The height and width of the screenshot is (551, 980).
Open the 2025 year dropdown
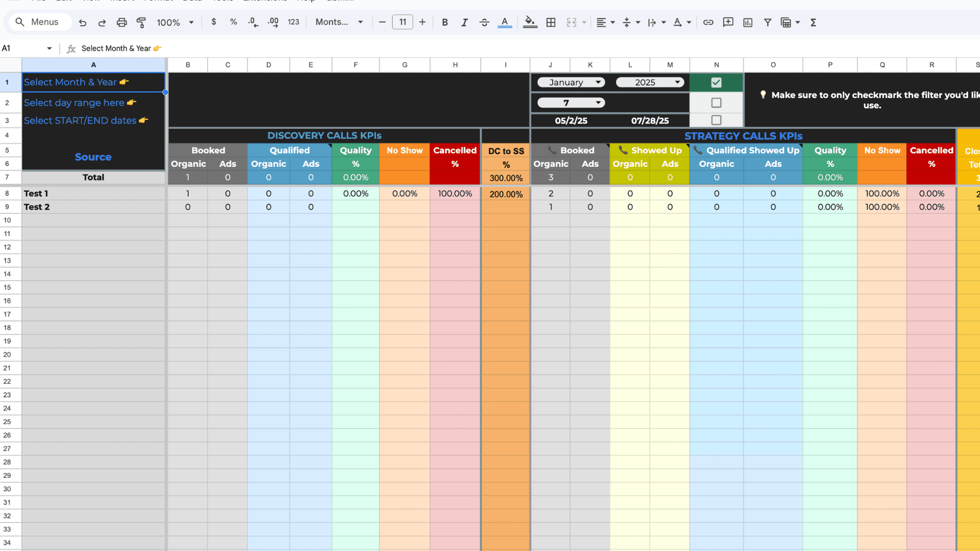(x=650, y=82)
